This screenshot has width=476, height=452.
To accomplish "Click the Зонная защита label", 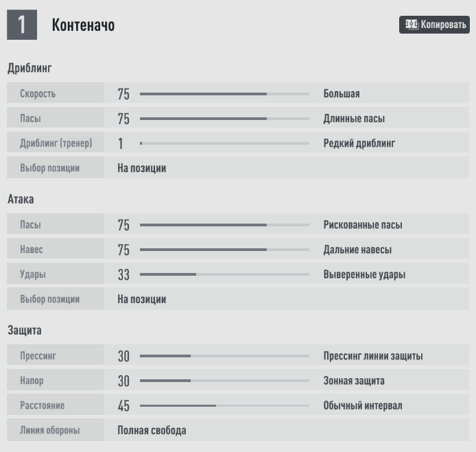I will (x=353, y=381).
